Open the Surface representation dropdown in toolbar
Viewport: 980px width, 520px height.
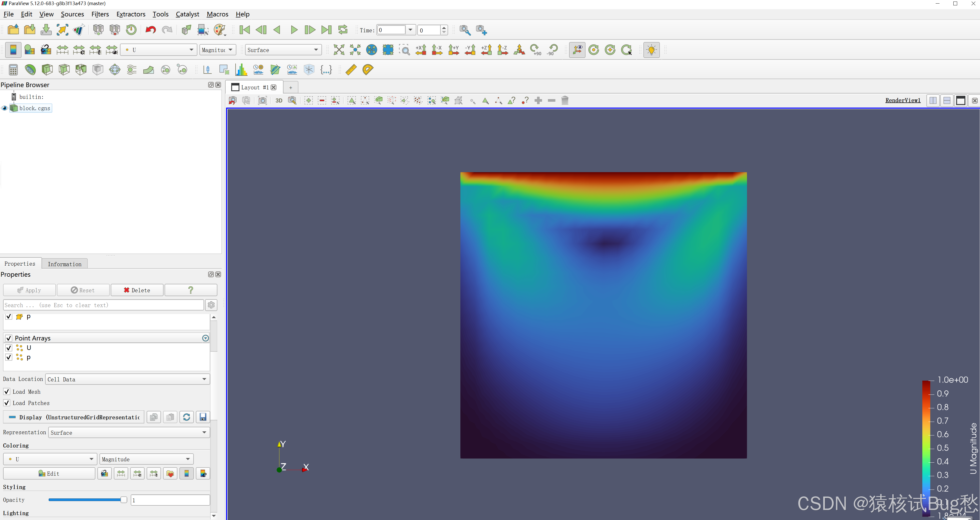[283, 50]
